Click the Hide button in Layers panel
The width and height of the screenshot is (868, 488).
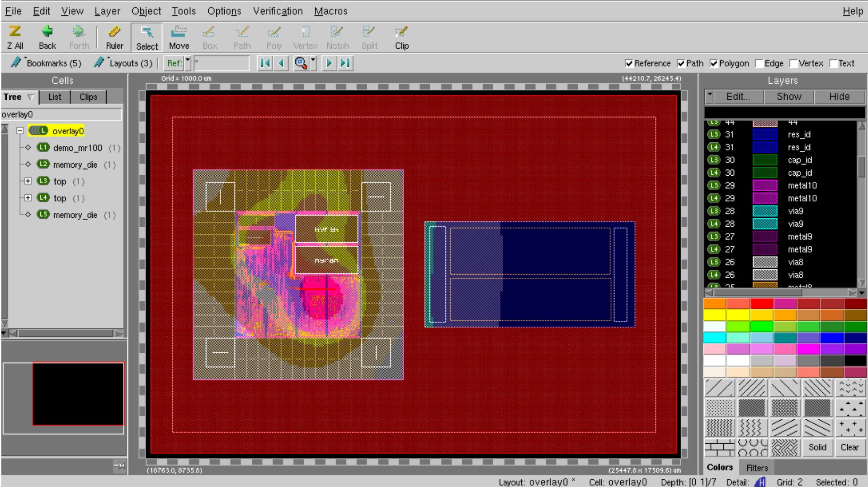(840, 96)
